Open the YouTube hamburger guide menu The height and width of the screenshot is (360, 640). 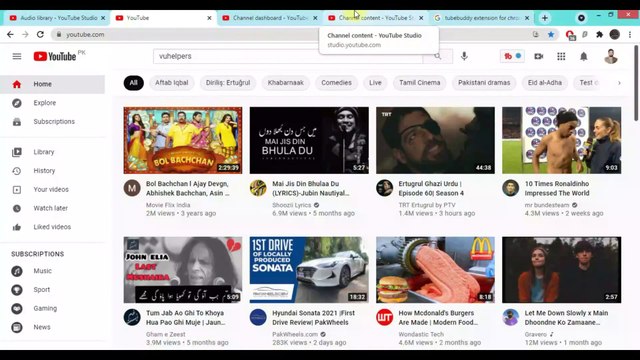17,56
